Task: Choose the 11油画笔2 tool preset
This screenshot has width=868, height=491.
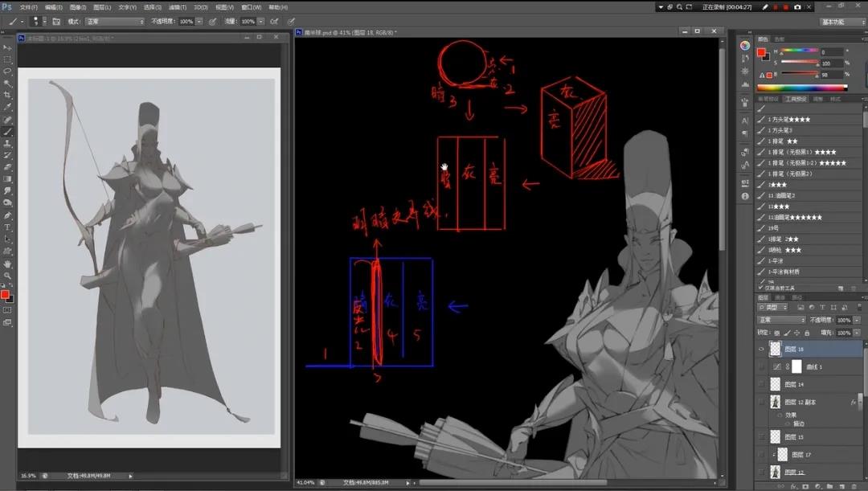Action: [x=782, y=195]
